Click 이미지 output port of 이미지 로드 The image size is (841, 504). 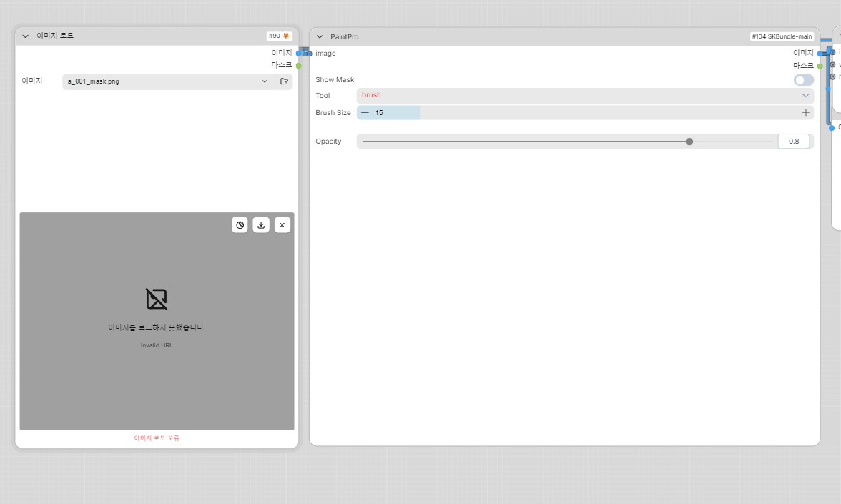coord(299,53)
